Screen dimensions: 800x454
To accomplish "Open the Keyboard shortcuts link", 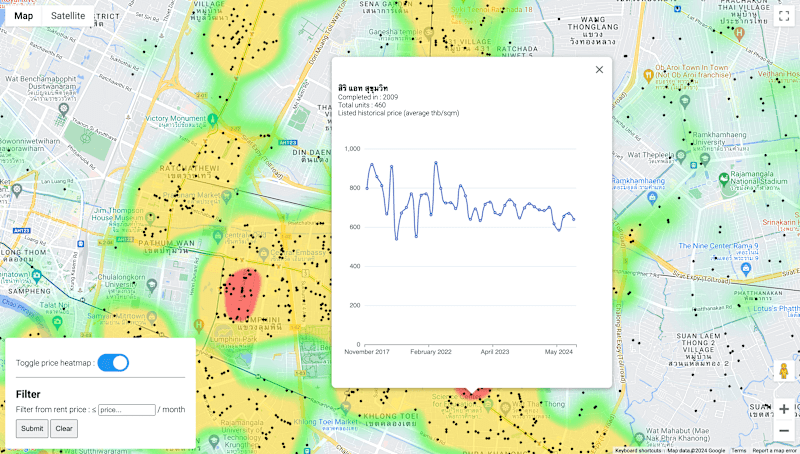I will [640, 450].
